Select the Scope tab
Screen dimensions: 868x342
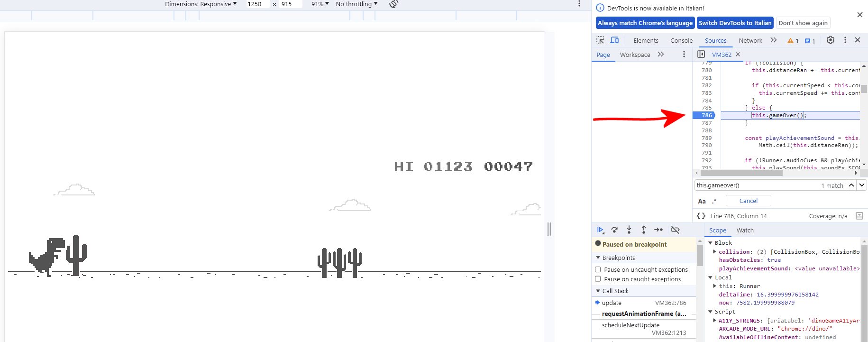(x=718, y=231)
